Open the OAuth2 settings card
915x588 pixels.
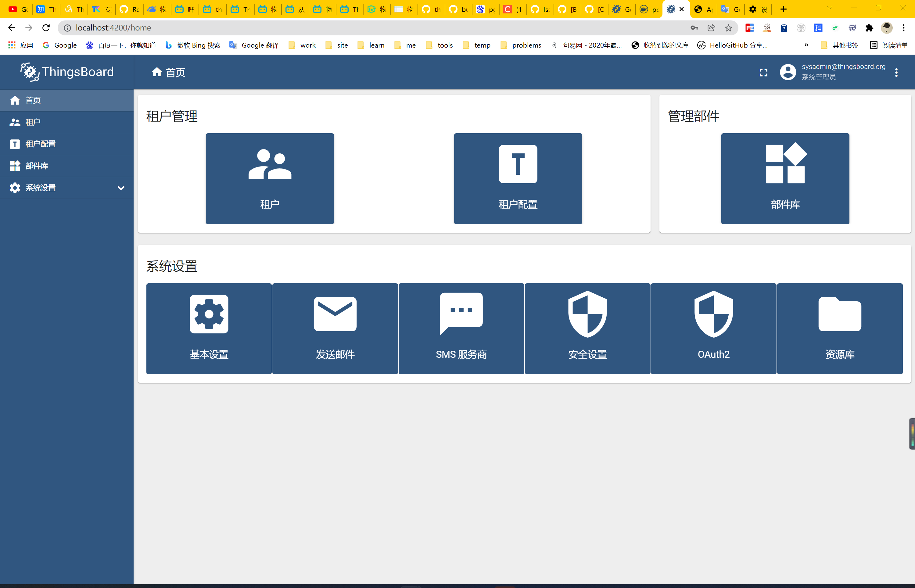click(713, 328)
